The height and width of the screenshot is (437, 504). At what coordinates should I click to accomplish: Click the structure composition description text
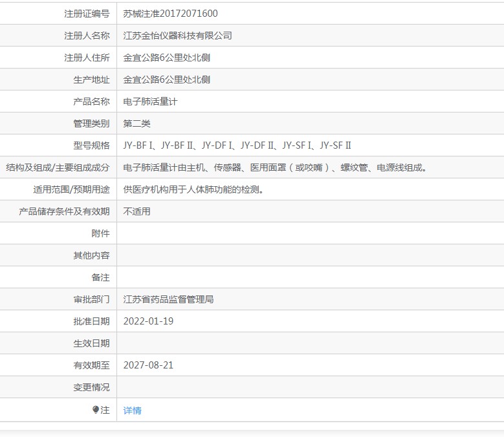(275, 167)
